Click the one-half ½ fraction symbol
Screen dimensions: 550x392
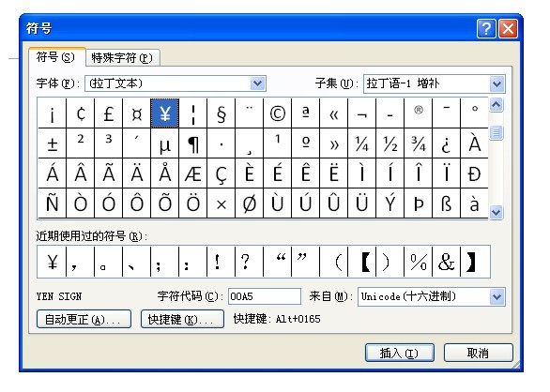point(390,143)
